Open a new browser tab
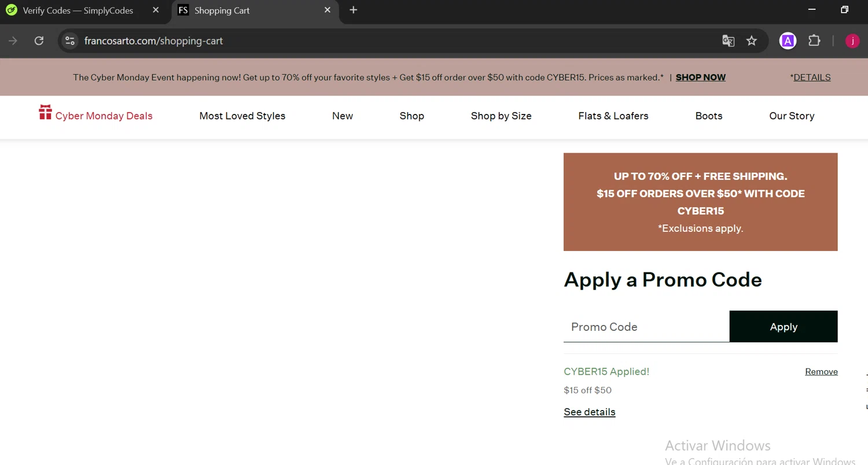Viewport: 868px width, 465px height. pos(354,10)
